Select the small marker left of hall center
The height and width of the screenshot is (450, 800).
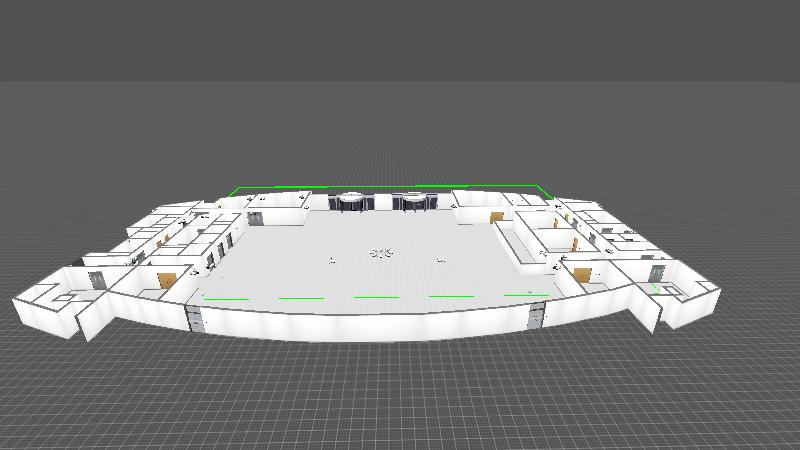332,260
